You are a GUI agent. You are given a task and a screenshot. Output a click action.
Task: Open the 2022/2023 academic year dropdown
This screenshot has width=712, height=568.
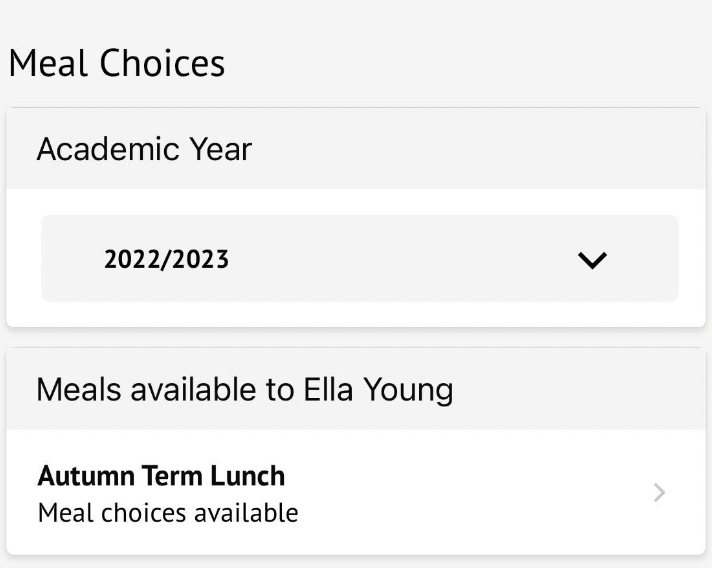359,259
